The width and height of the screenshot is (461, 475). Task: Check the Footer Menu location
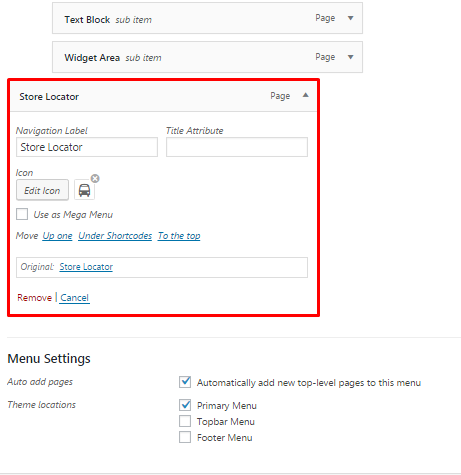(x=185, y=437)
